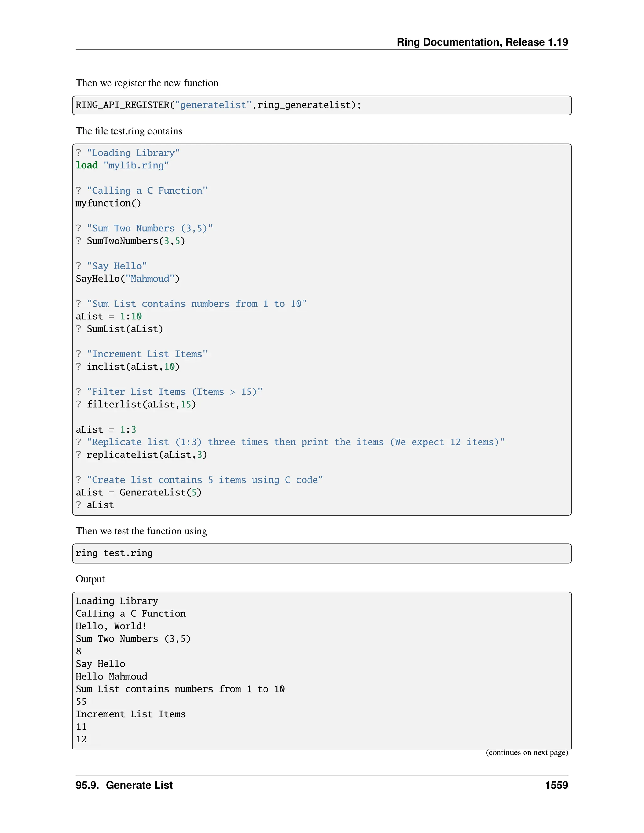This screenshot has height=833, width=644.
Task: Click the header 'Ring Documentation, Release 1.19'
Action: (482, 42)
